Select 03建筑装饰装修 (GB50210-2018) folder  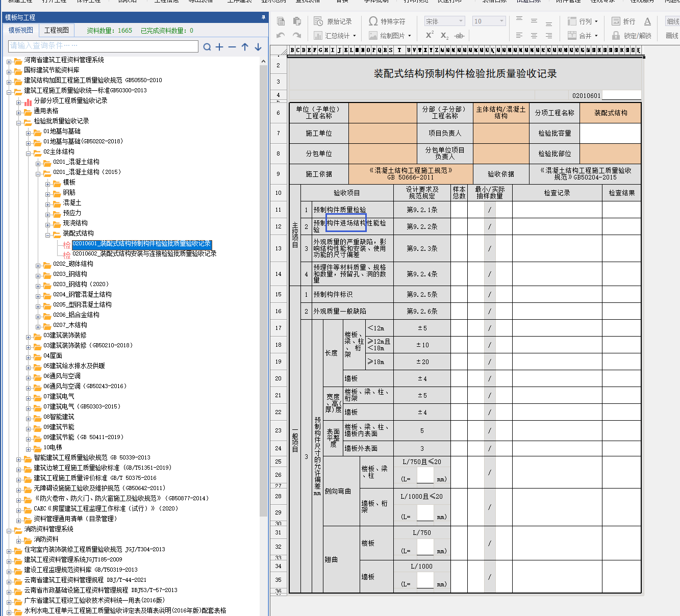[x=89, y=345]
